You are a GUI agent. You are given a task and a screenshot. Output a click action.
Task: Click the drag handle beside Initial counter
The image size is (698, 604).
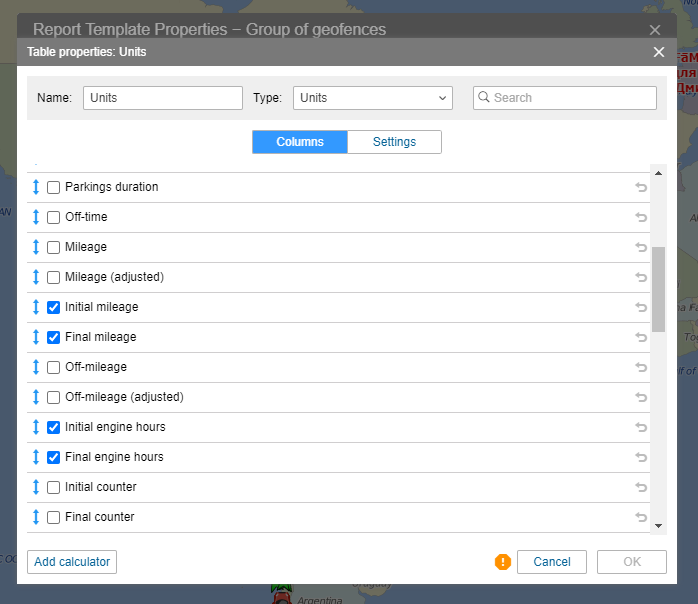tap(36, 487)
